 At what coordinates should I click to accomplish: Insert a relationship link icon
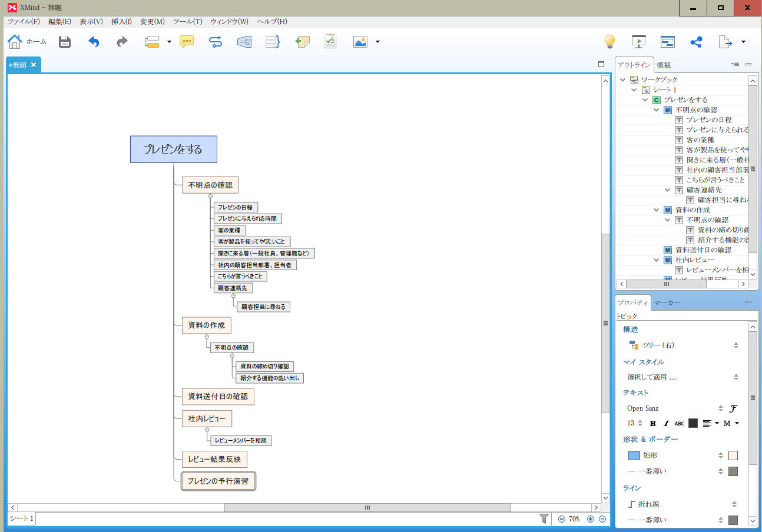(x=216, y=42)
